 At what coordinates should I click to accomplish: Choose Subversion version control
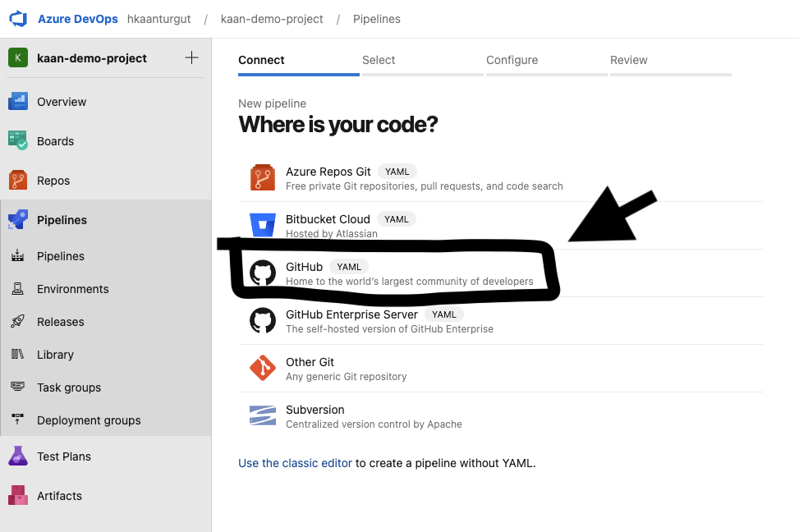315,410
